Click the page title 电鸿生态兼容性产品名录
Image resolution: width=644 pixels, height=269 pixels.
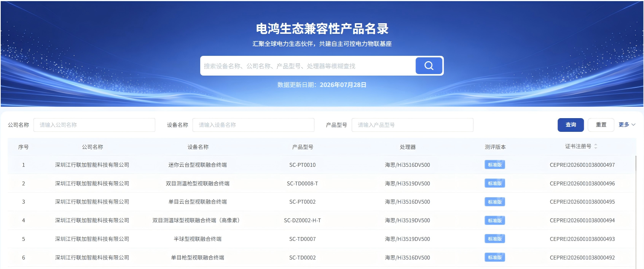322,29
